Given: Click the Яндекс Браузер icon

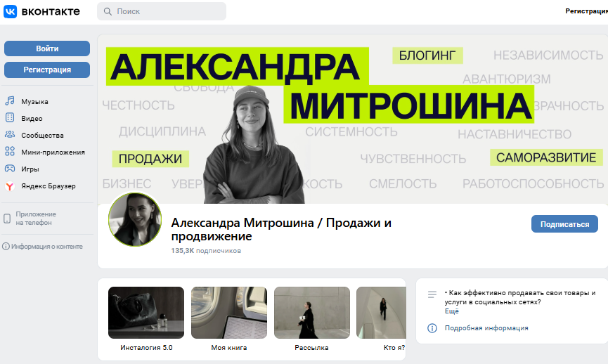Looking at the screenshot, I should 10,186.
